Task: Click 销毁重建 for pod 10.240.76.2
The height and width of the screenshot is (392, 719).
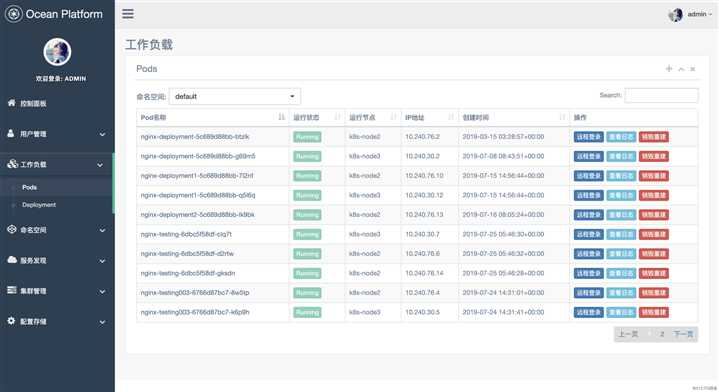Action: tap(653, 137)
